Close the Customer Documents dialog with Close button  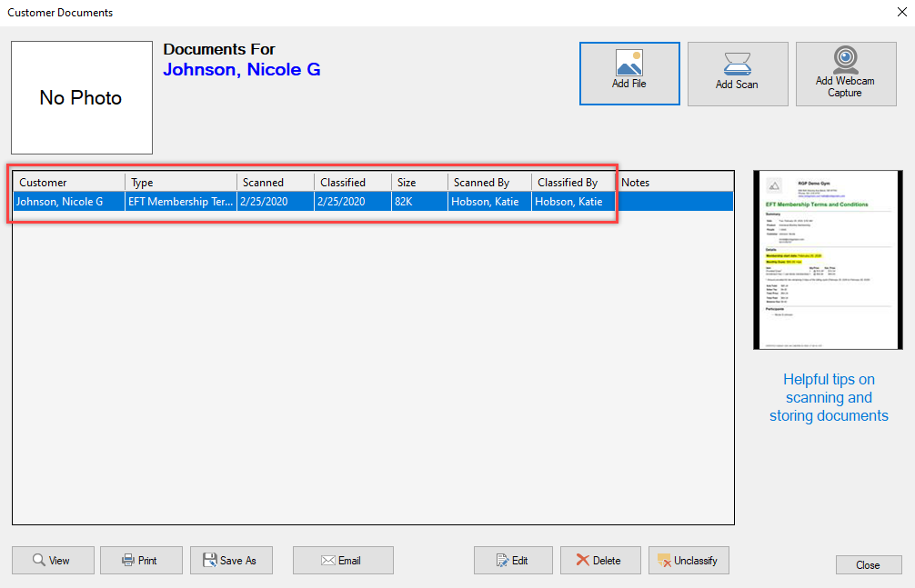[x=869, y=564]
